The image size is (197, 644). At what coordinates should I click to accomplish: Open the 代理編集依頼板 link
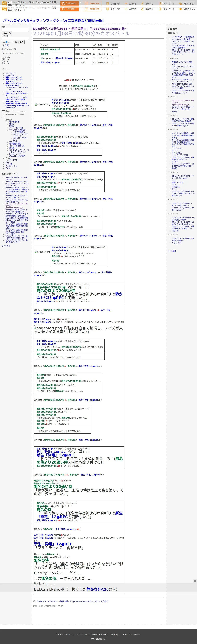15,144
